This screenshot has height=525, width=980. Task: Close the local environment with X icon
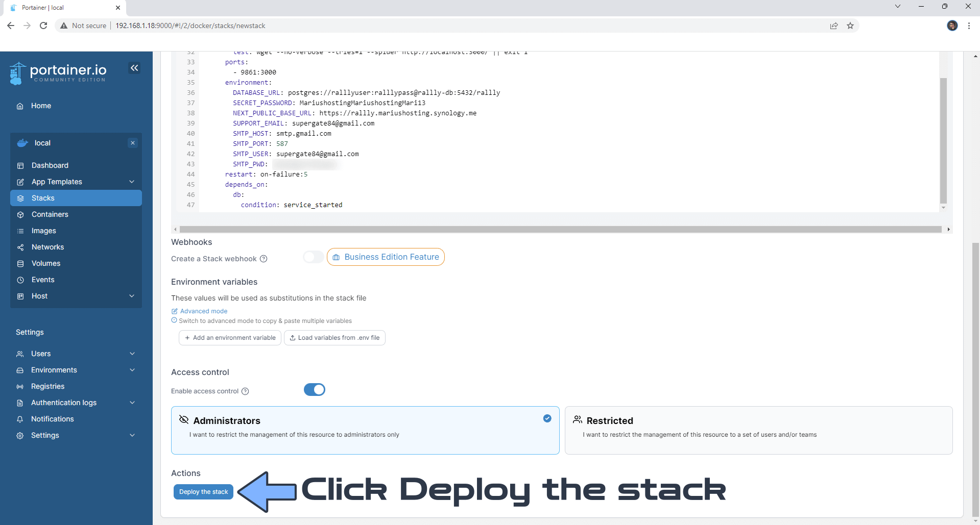click(133, 143)
